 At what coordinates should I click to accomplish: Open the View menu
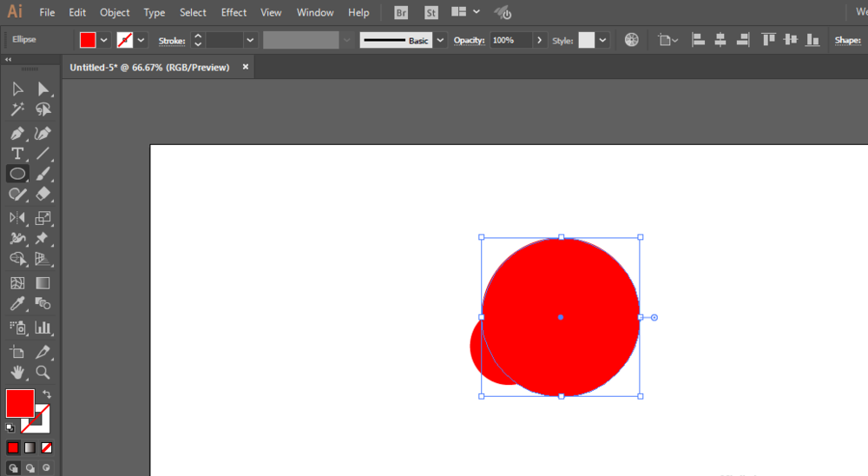click(x=271, y=12)
